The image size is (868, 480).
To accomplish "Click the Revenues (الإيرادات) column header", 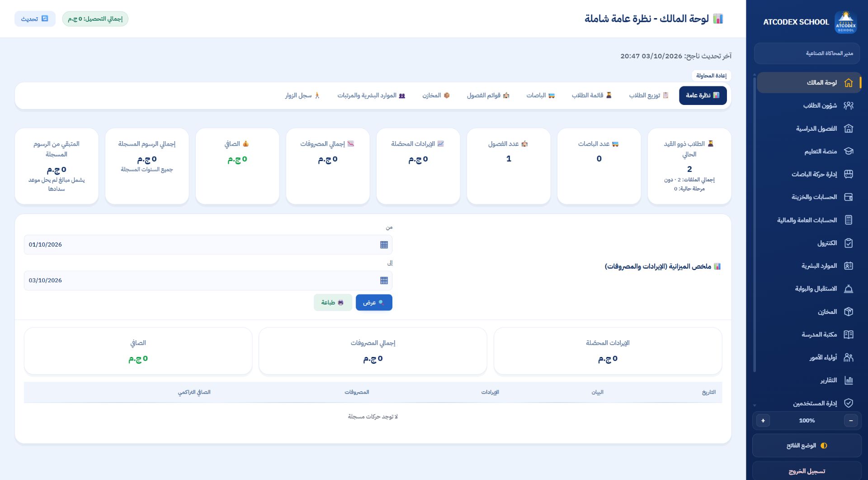I will [x=490, y=392].
